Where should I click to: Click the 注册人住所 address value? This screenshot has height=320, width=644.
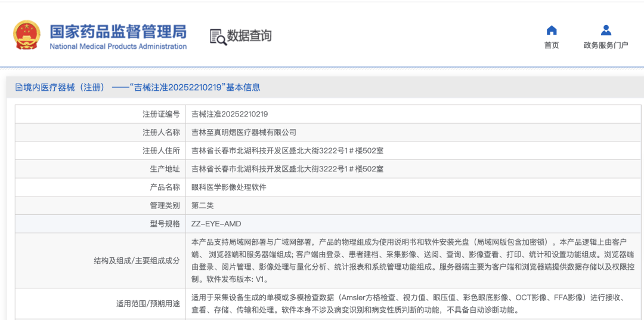coord(287,150)
